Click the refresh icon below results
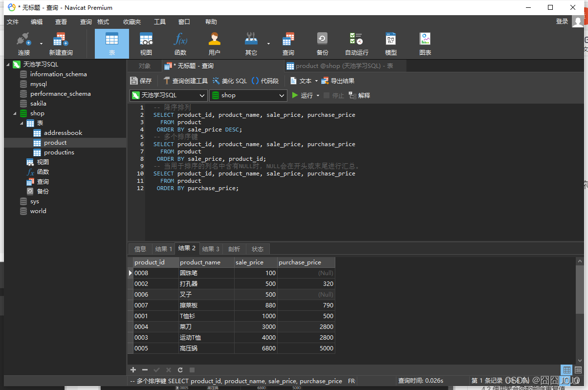This screenshot has height=390, width=588. click(x=180, y=370)
